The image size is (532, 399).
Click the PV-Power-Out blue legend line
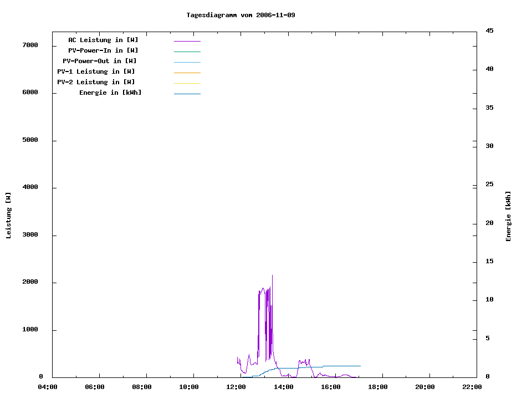coord(187,62)
